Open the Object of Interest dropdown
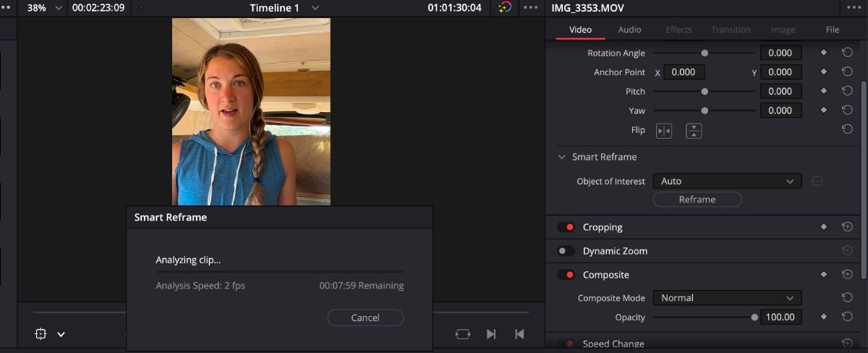This screenshot has width=868, height=353. (727, 181)
